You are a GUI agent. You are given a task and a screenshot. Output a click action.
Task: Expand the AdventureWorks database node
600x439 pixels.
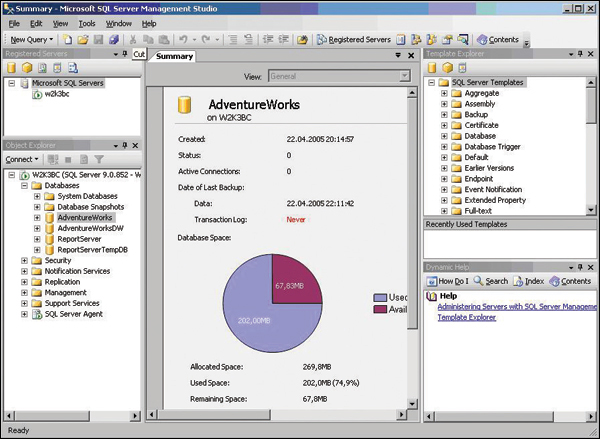coord(37,218)
